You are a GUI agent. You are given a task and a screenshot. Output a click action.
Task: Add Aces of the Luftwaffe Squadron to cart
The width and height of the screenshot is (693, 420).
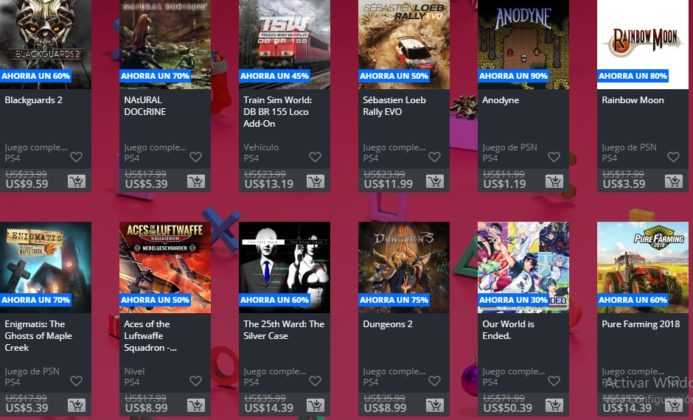[196, 405]
